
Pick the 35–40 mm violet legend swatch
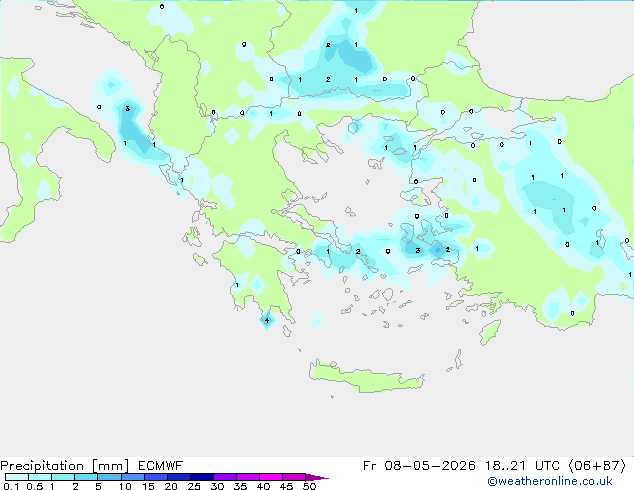point(247,477)
